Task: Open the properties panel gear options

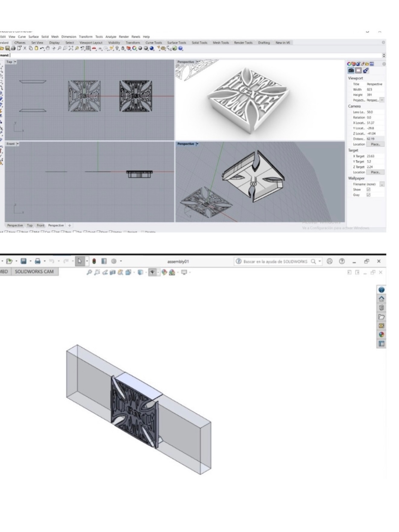Action: 384,64
